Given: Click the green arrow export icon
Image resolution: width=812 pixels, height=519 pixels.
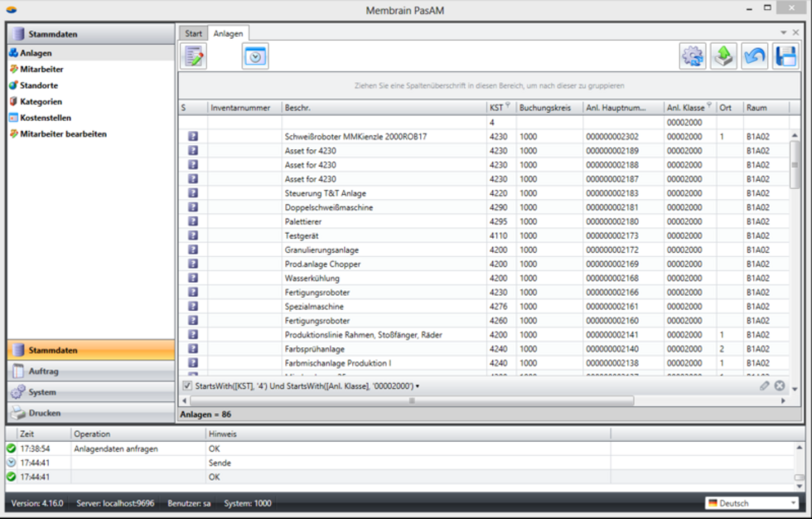Looking at the screenshot, I should [x=723, y=56].
